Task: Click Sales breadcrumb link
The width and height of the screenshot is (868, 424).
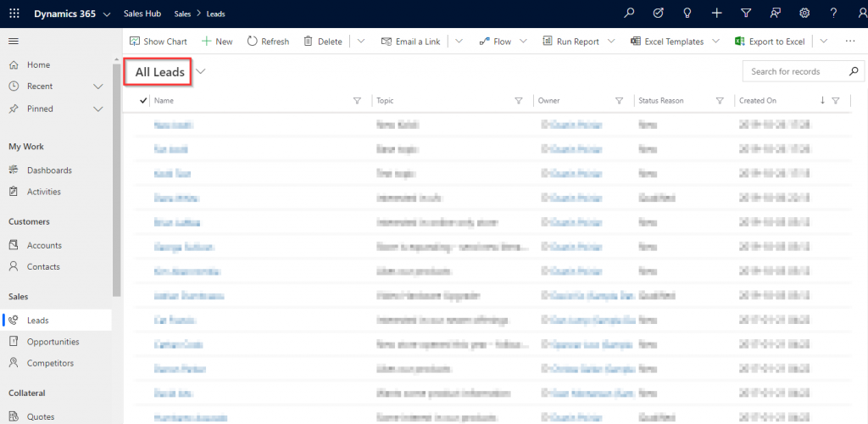Action: tap(182, 14)
